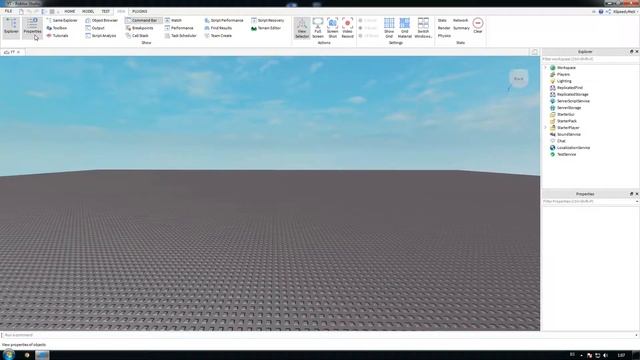Show Physics stats
640x360 pixels.
coord(444,36)
